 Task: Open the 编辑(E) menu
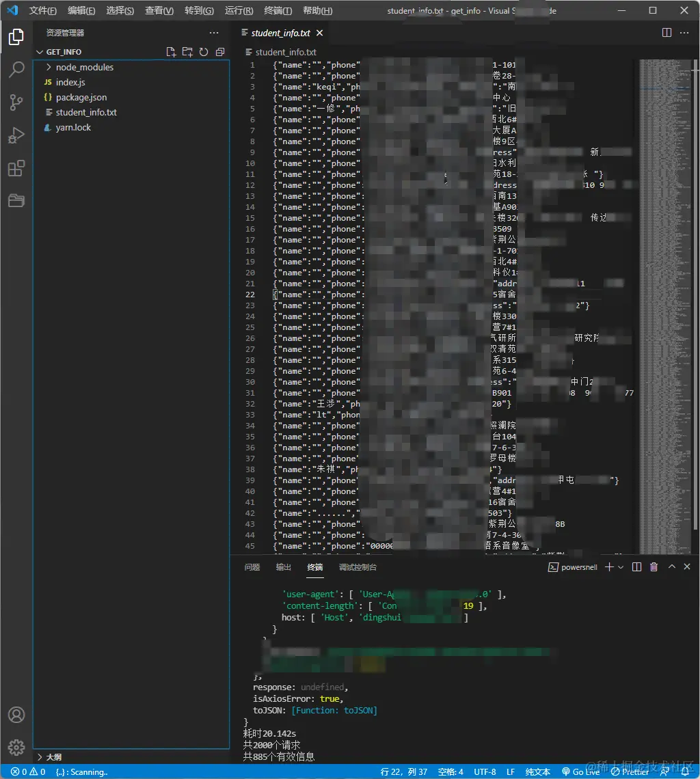pyautogui.click(x=81, y=10)
